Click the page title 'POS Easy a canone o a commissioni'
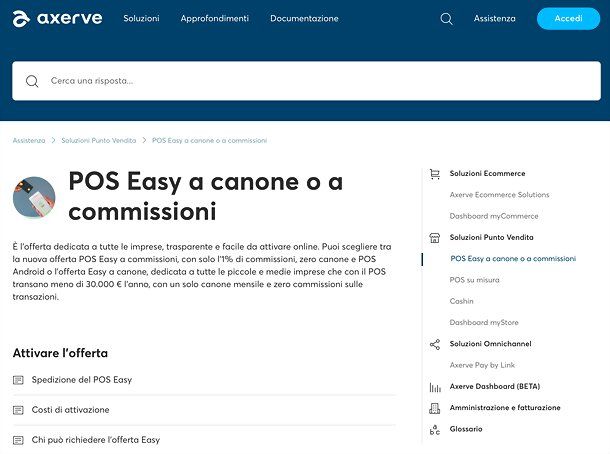The width and height of the screenshot is (610, 454). pos(206,196)
